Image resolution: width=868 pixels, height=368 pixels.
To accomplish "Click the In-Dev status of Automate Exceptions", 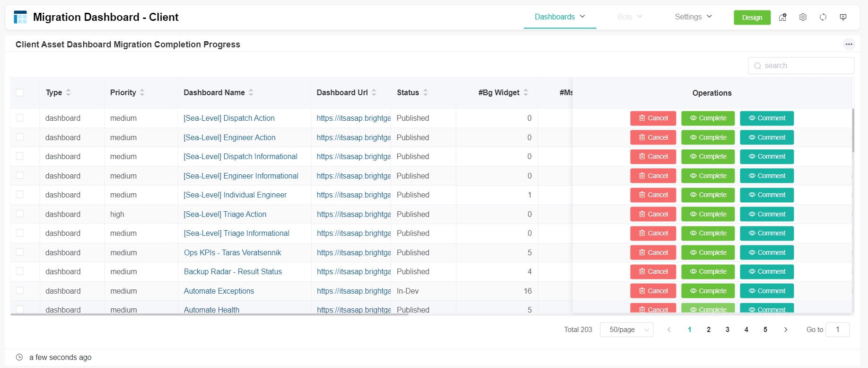I will click(x=408, y=291).
